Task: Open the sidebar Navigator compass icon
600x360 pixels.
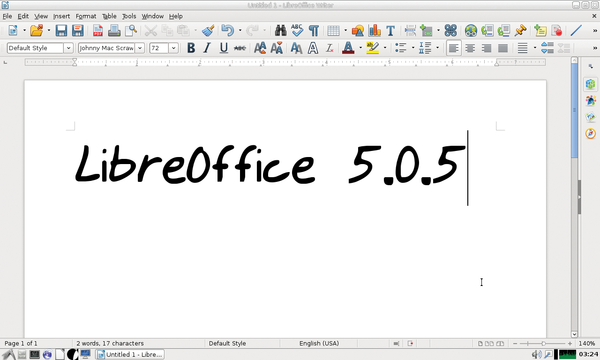Action: pos(590,134)
